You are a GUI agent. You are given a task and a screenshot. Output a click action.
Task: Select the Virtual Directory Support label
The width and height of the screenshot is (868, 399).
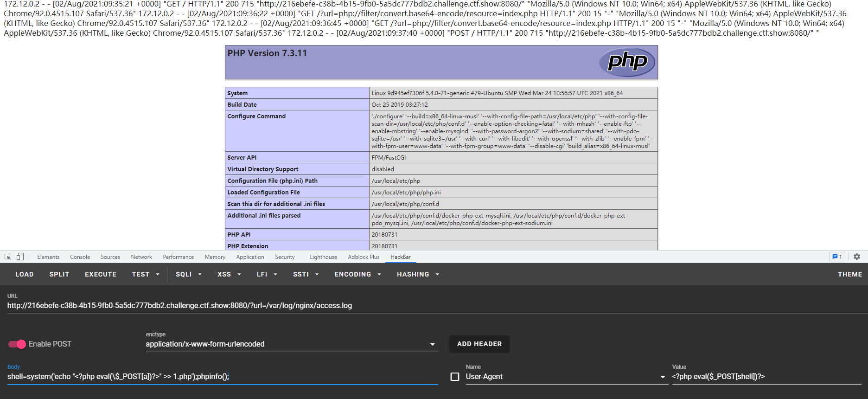(263, 169)
